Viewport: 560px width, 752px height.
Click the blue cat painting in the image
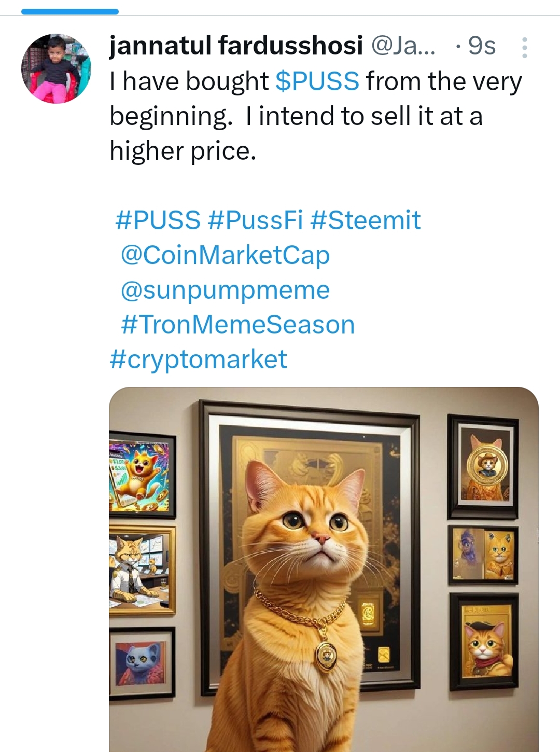(142, 662)
